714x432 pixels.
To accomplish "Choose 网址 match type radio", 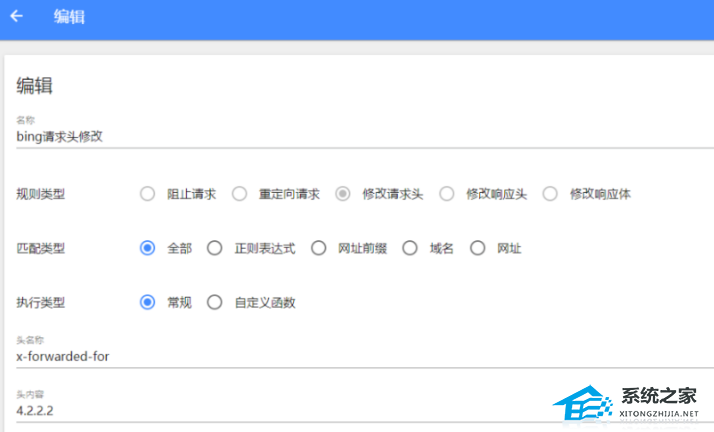I will pyautogui.click(x=477, y=248).
